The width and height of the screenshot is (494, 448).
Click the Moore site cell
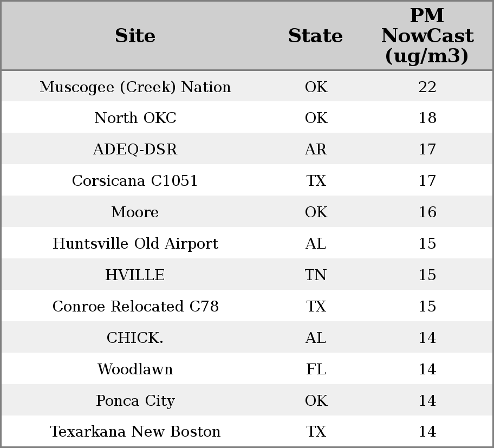135,212
